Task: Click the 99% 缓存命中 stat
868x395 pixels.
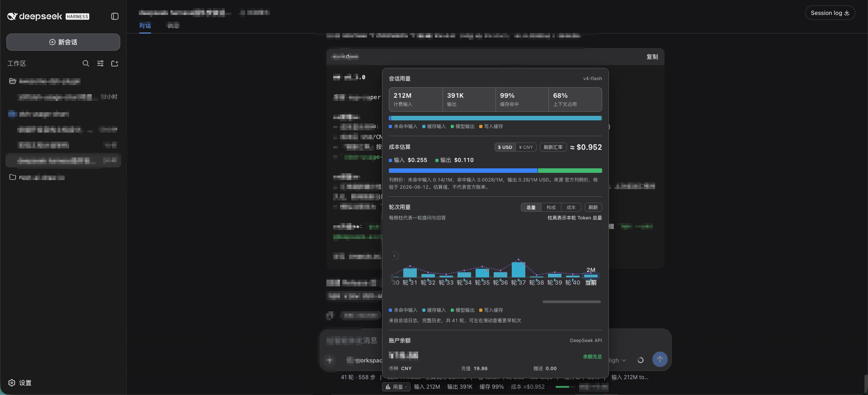Action: 522,100
